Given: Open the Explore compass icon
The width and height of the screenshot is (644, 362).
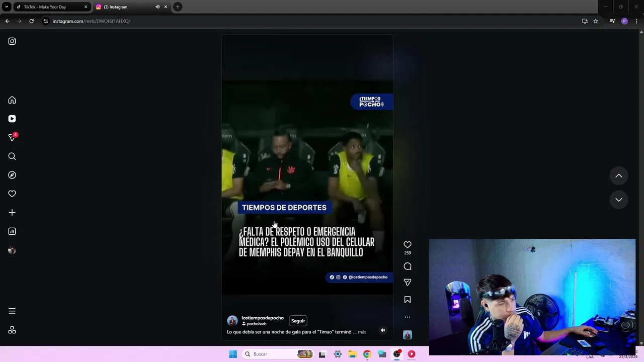Looking at the screenshot, I should (12, 175).
